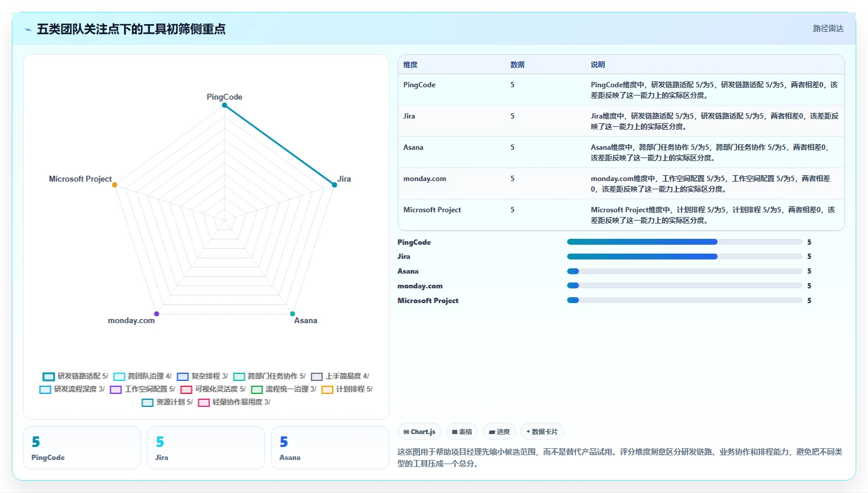The image size is (868, 493).
Task: Click the monday.com table row name
Action: click(424, 179)
